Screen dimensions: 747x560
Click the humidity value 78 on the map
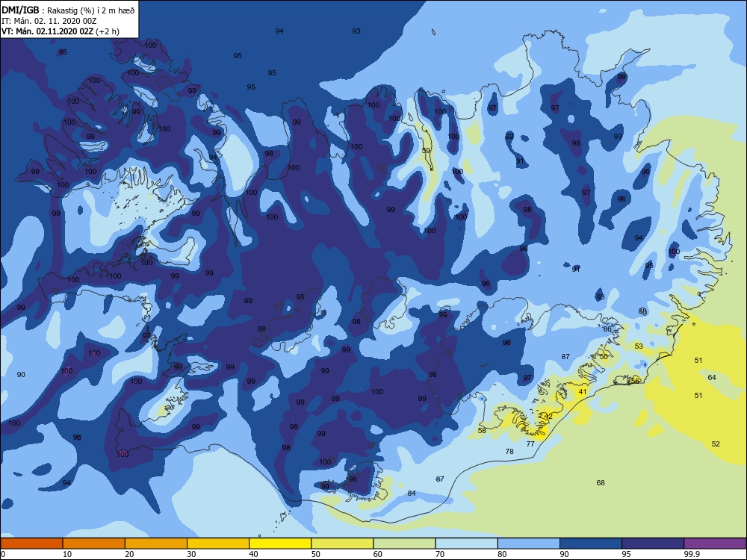[x=509, y=452]
